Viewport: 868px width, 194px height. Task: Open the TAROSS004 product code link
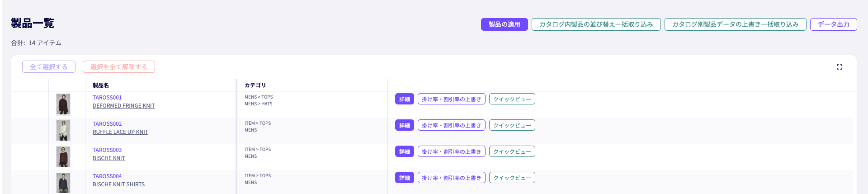pyautogui.click(x=107, y=176)
